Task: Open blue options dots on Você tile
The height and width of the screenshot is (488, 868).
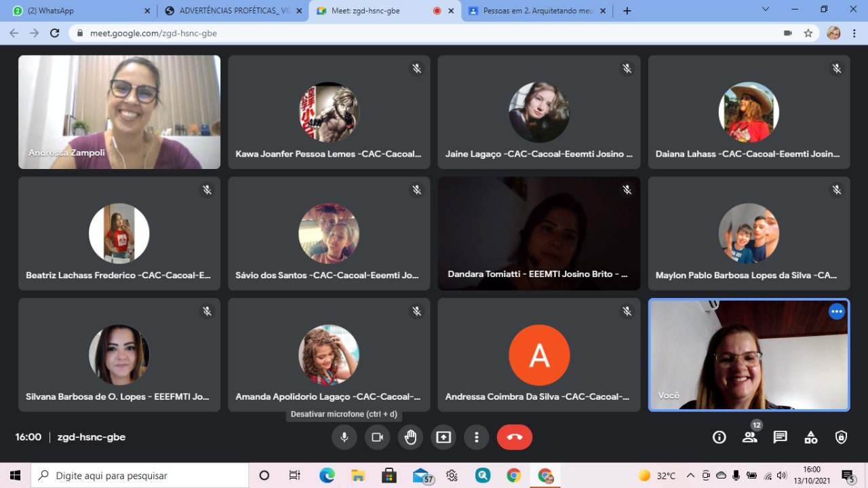Action: 837,312
